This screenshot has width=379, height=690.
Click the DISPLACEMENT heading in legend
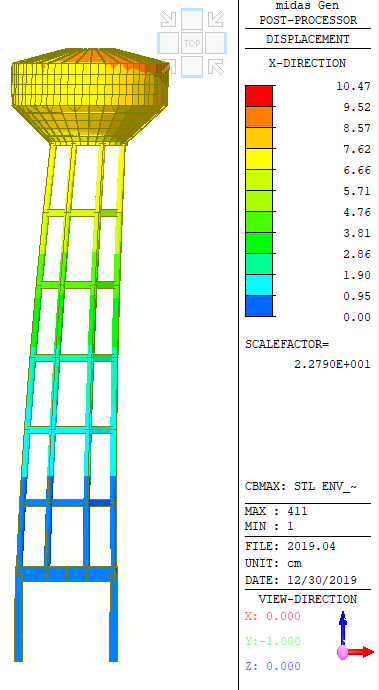308,39
